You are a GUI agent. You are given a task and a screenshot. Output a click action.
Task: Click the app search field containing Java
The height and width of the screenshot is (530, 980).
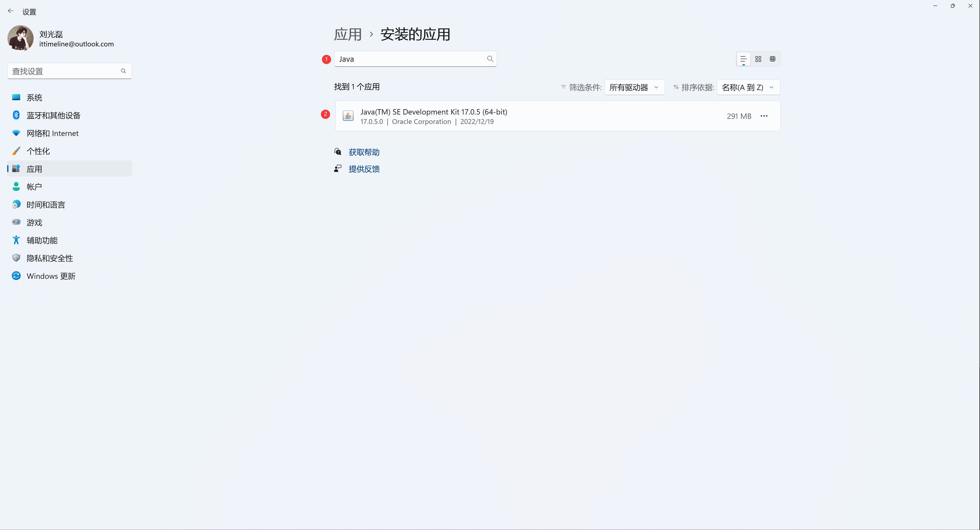(416, 59)
